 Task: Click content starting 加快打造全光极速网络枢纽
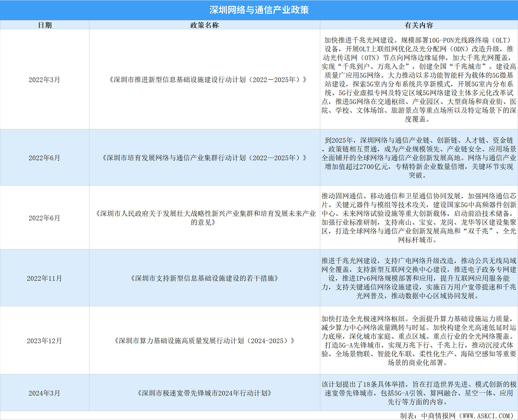point(419,341)
